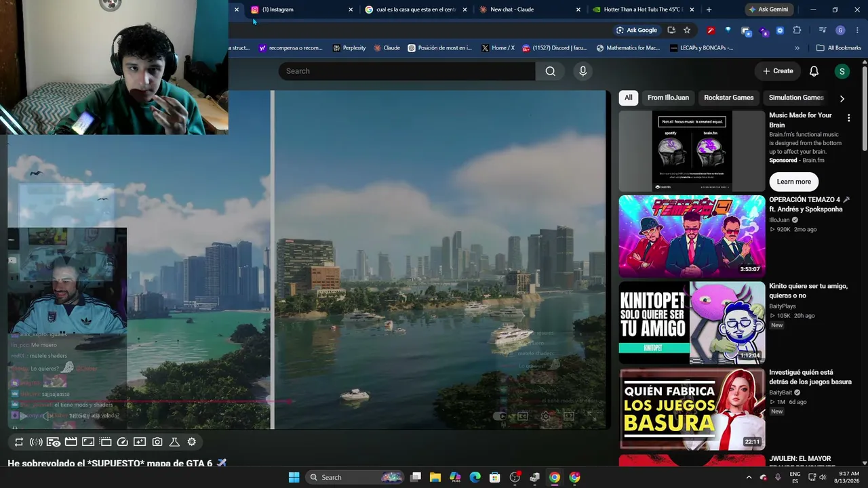The height and width of the screenshot is (488, 868).
Task: Click the audio boost waves icon below the video
Action: click(36, 442)
